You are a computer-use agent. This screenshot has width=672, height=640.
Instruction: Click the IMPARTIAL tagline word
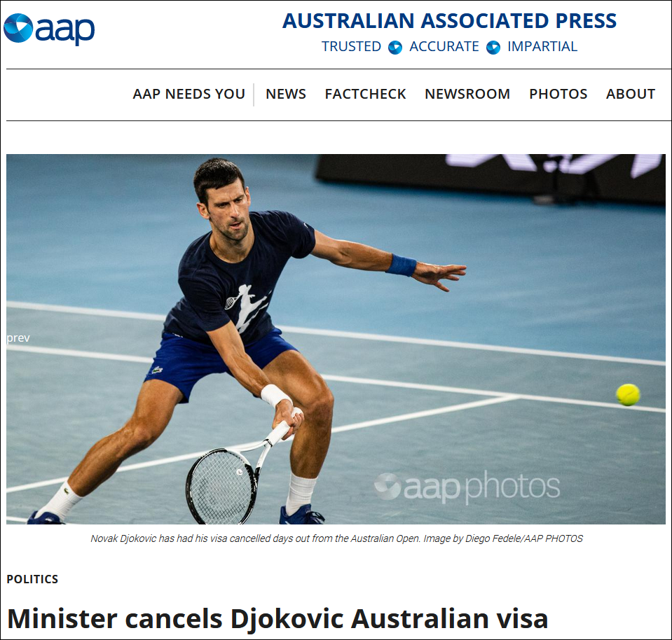(x=542, y=46)
